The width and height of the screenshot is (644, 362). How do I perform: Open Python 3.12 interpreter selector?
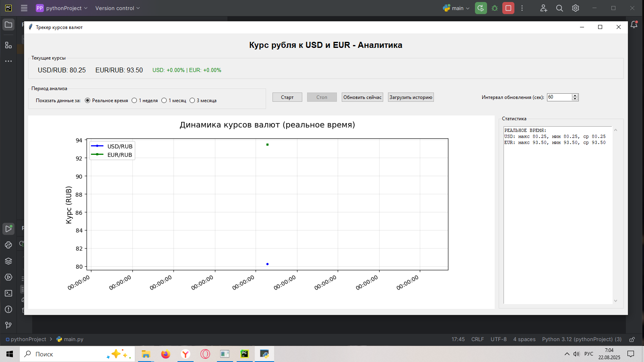(582, 339)
